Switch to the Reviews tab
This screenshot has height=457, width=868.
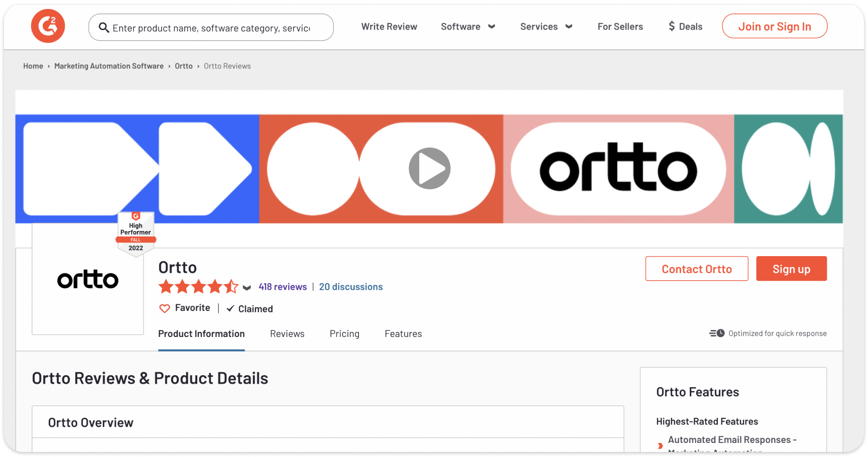[287, 334]
